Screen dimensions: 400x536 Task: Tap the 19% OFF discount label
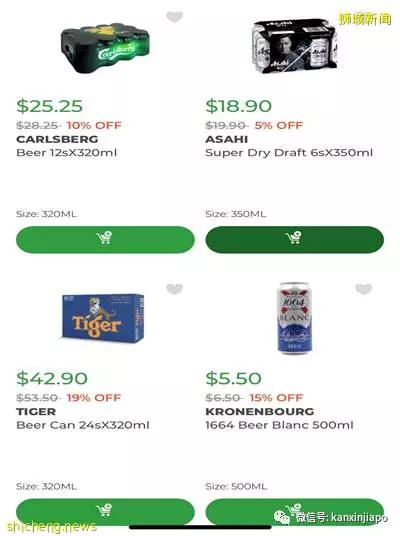coord(94,398)
